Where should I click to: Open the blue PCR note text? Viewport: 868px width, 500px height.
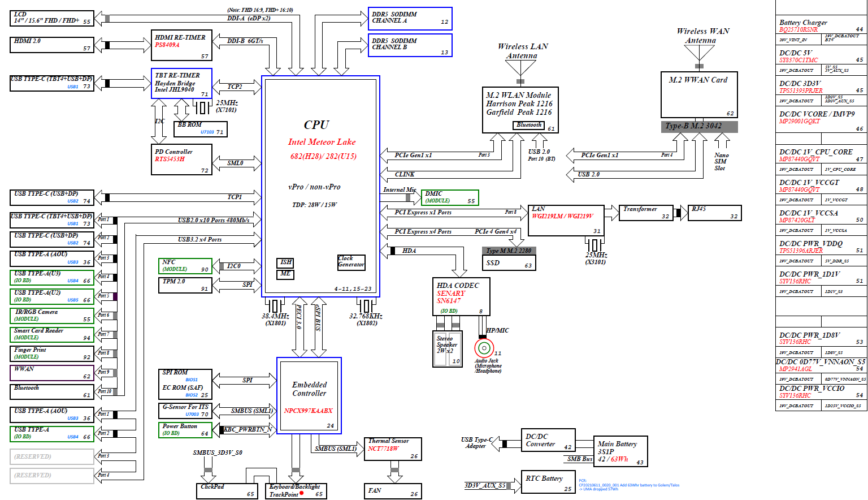(628, 485)
